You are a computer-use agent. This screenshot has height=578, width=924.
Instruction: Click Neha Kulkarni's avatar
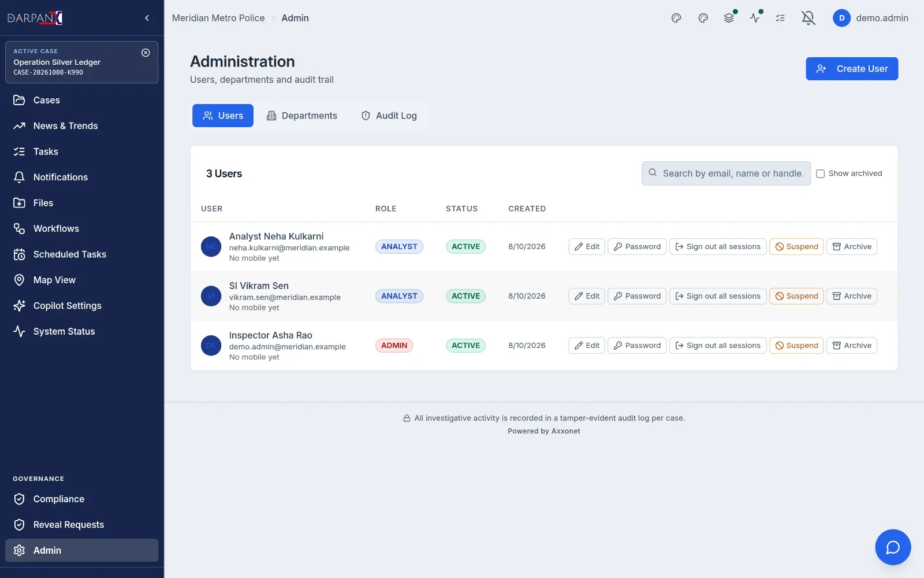point(211,247)
